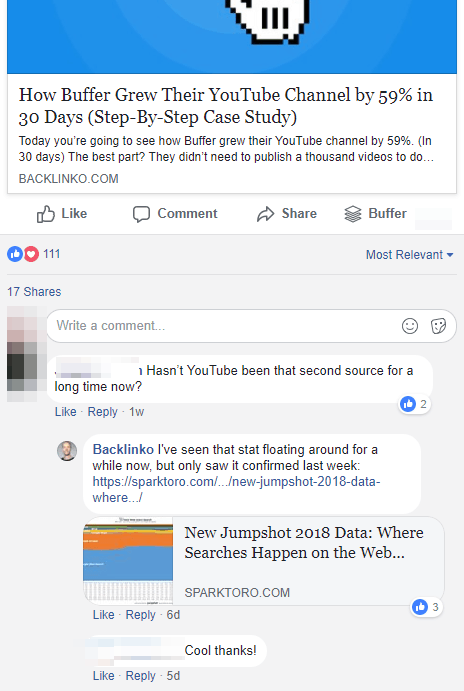Click the red heart reaction icon
Viewport: 464px width, 691px height.
pyautogui.click(x=31, y=254)
